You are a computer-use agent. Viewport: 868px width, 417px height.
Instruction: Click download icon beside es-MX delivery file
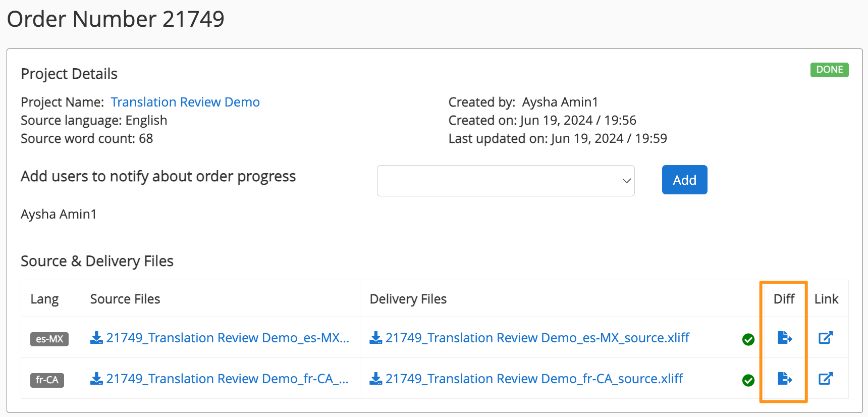point(376,338)
